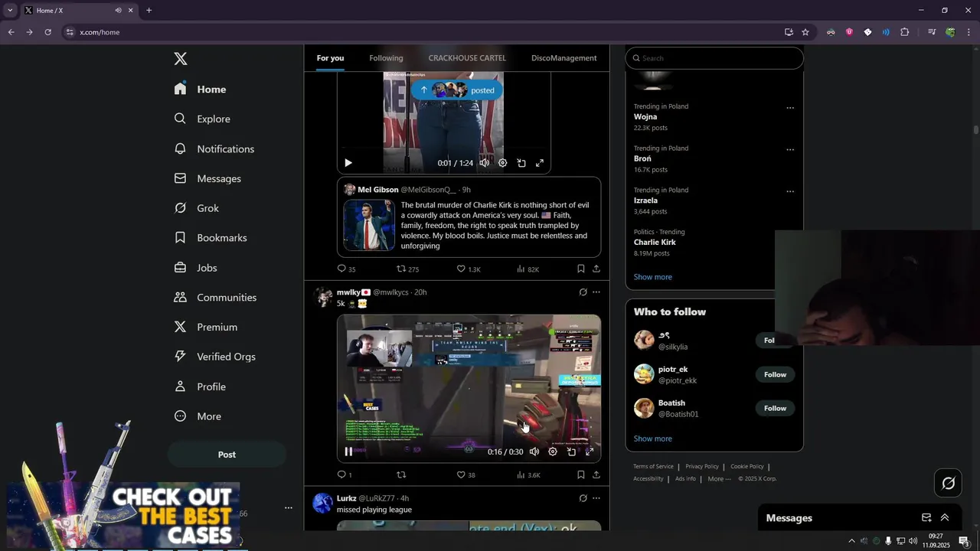
Task: Open Home in the sidebar
Action: click(200, 90)
